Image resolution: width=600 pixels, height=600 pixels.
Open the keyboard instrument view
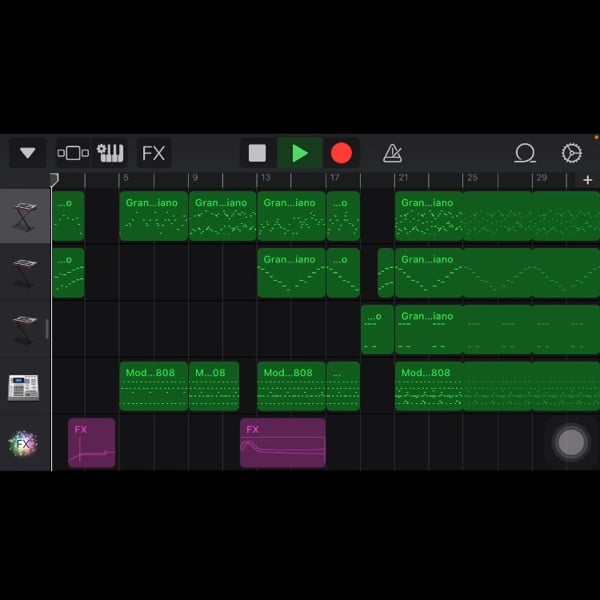point(110,153)
